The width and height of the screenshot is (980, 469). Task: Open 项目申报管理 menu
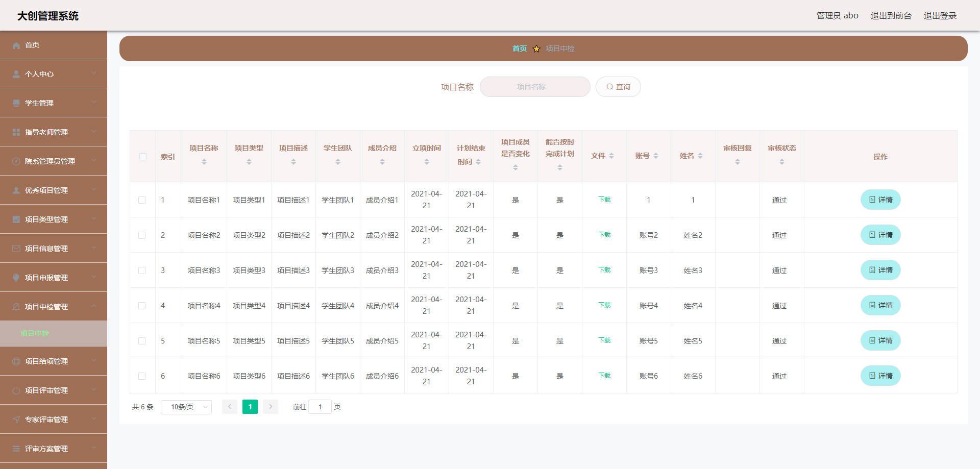point(54,278)
